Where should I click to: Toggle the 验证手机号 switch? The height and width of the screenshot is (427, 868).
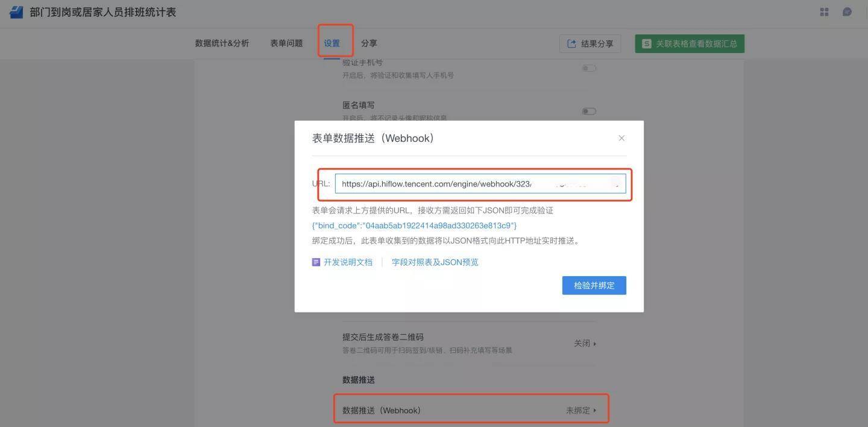(x=589, y=68)
